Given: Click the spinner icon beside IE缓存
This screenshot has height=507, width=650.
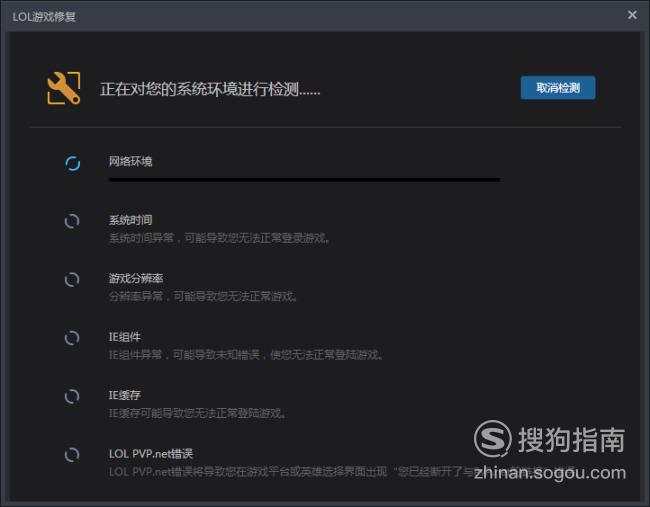Looking at the screenshot, I should point(72,396).
